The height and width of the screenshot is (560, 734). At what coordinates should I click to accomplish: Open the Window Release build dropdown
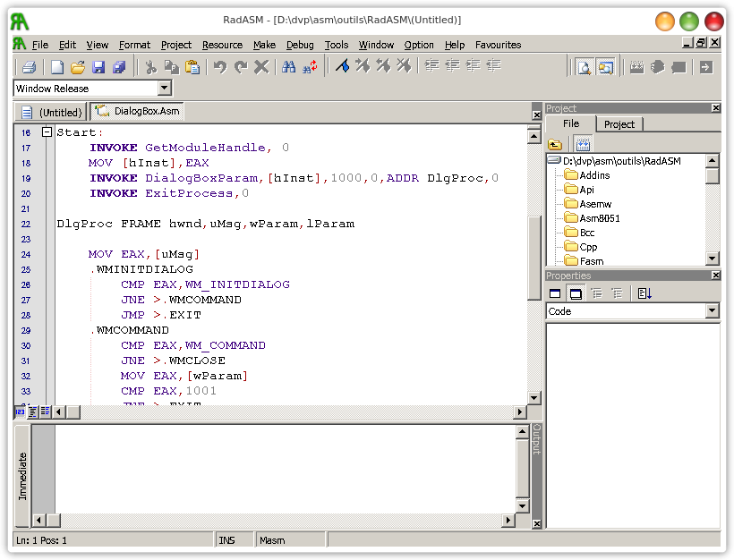click(164, 89)
